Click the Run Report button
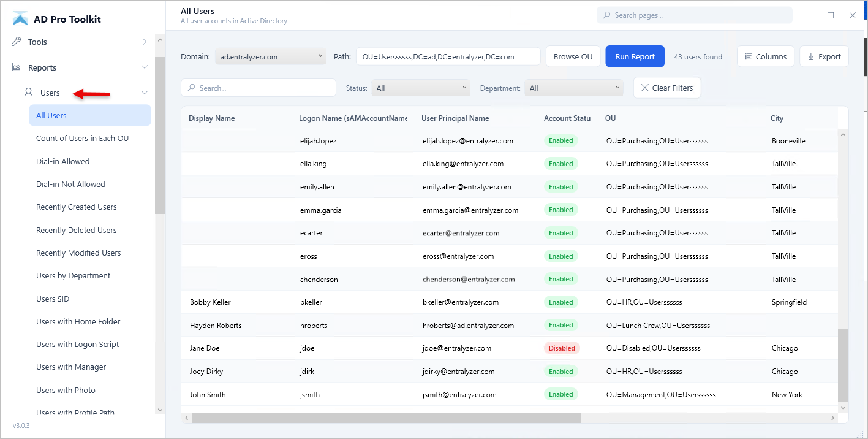The height and width of the screenshot is (439, 868). click(x=635, y=56)
